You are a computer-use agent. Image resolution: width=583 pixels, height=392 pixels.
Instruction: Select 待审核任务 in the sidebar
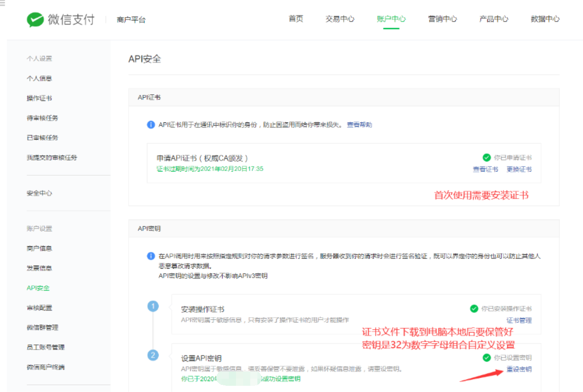pos(42,118)
